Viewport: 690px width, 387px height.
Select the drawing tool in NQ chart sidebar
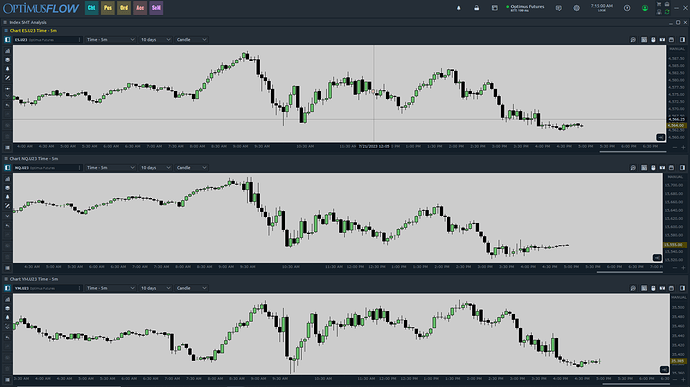tap(7, 206)
